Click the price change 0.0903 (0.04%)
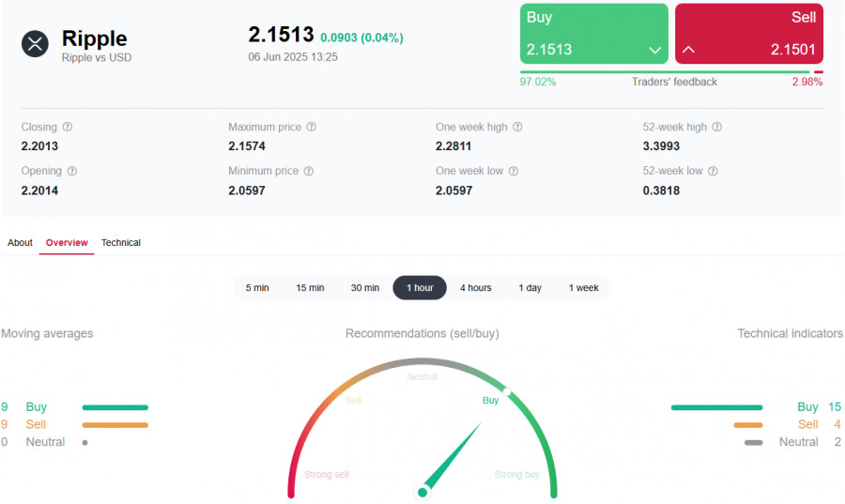 pos(361,38)
